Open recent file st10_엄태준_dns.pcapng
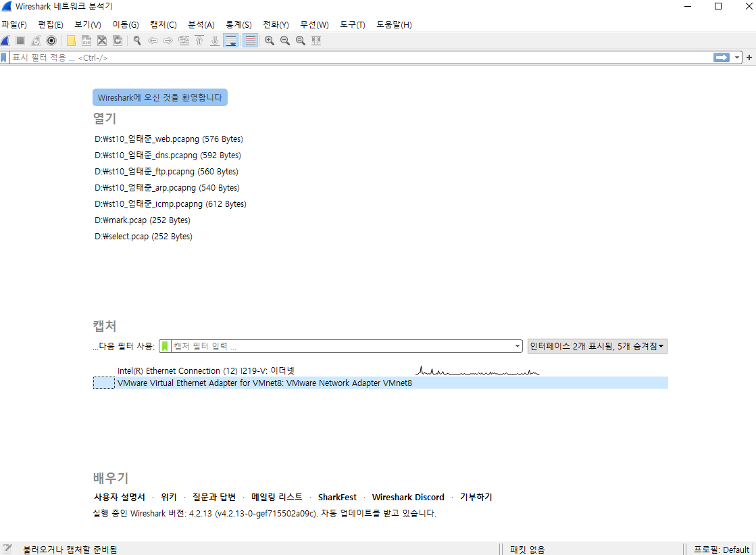Image resolution: width=756 pixels, height=555 pixels. click(x=168, y=155)
